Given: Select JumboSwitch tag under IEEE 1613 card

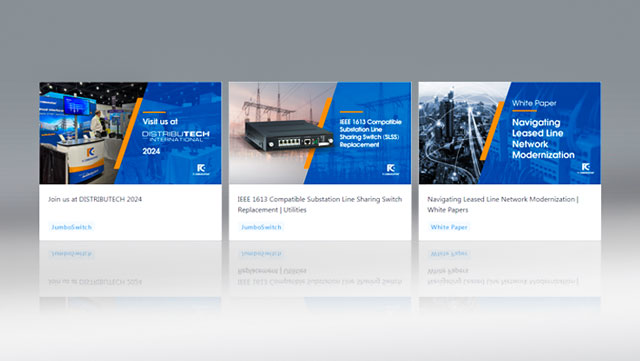Looking at the screenshot, I should pos(261,227).
